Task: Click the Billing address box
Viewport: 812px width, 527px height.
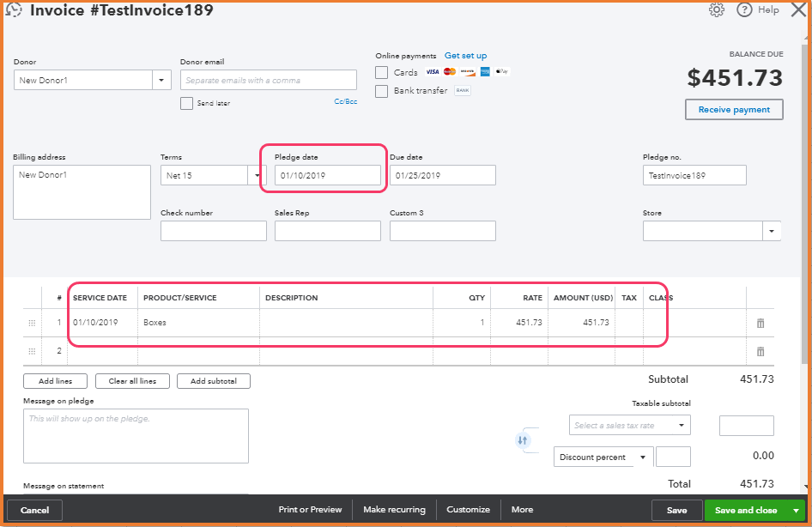Action: [82, 192]
